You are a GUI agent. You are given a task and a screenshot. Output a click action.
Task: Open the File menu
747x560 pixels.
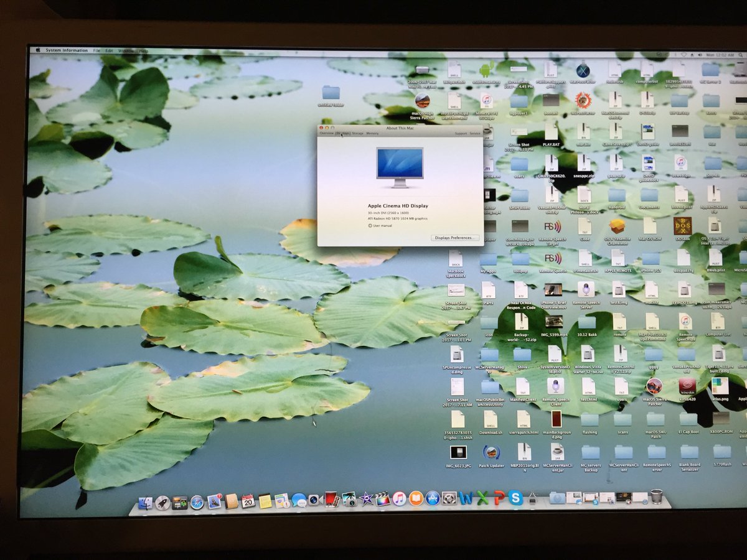tap(96, 50)
